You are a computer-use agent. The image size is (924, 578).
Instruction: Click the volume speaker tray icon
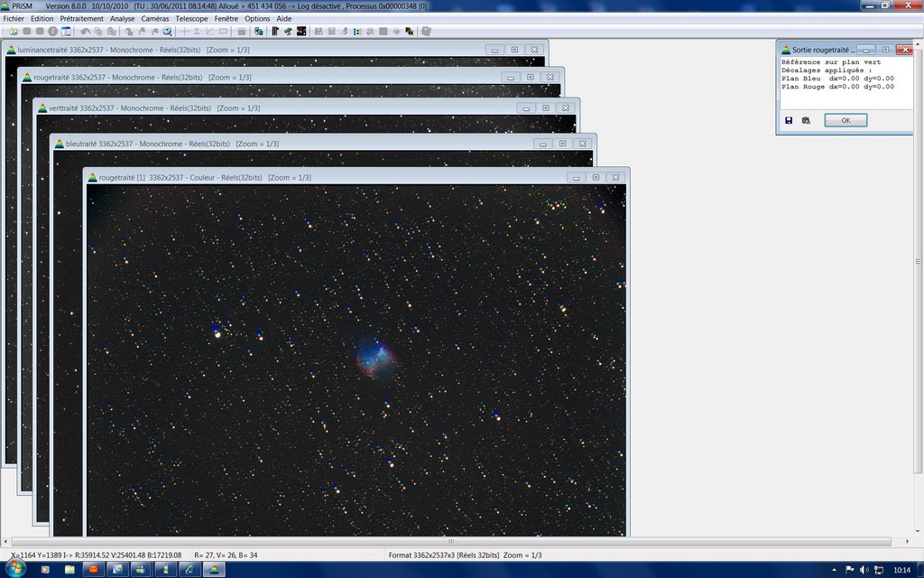click(x=864, y=570)
